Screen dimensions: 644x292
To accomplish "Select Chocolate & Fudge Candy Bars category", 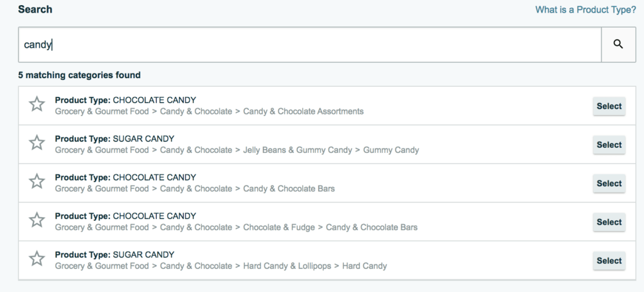I will click(609, 222).
